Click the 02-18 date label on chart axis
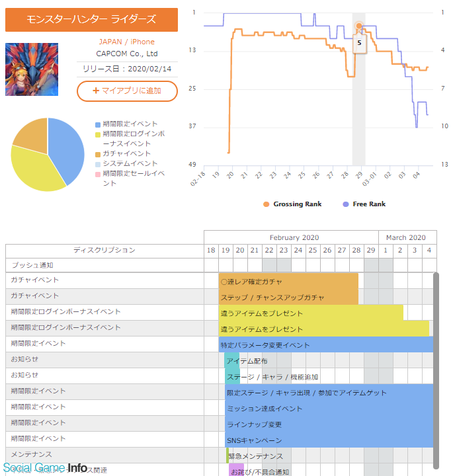Image resolution: width=453 pixels, height=476 pixels. (x=198, y=178)
